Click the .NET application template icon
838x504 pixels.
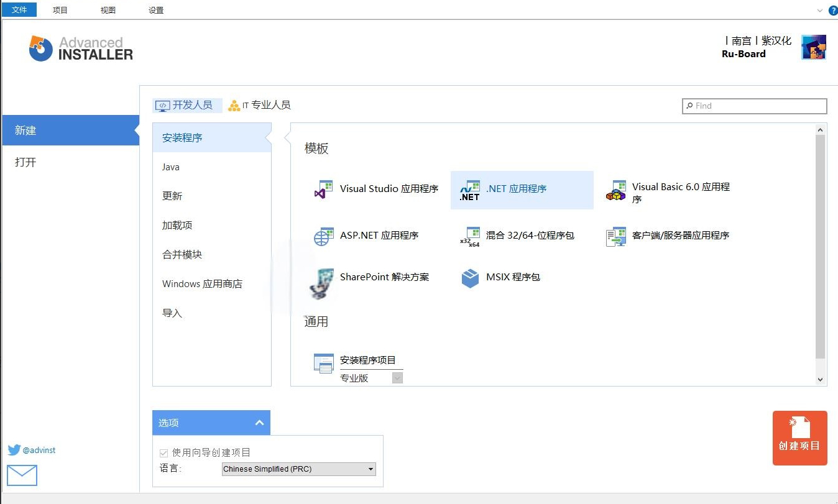click(469, 190)
